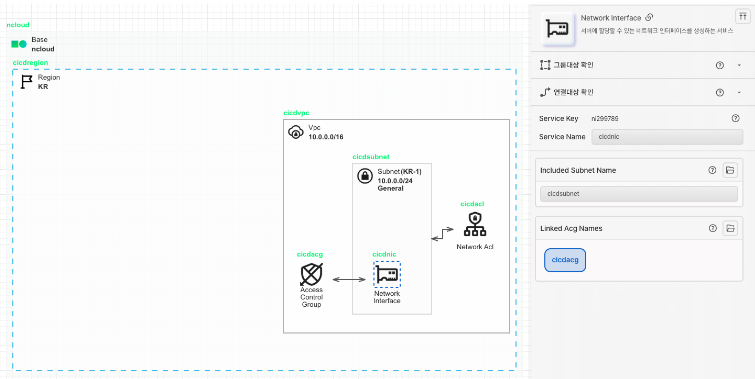Click the connection target check icon
This screenshot has width=755, height=379.
[x=545, y=92]
